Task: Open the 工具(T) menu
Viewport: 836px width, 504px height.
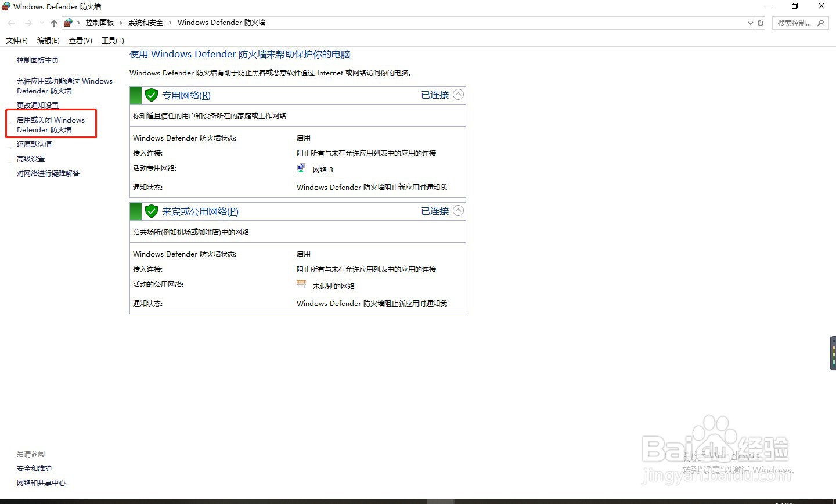Action: click(113, 41)
